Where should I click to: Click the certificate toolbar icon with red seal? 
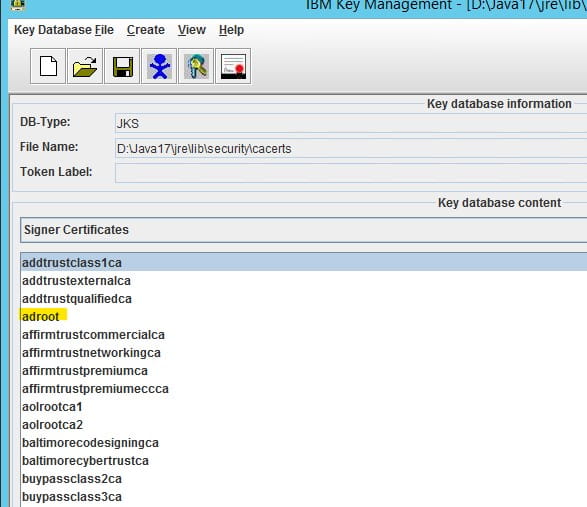(233, 66)
